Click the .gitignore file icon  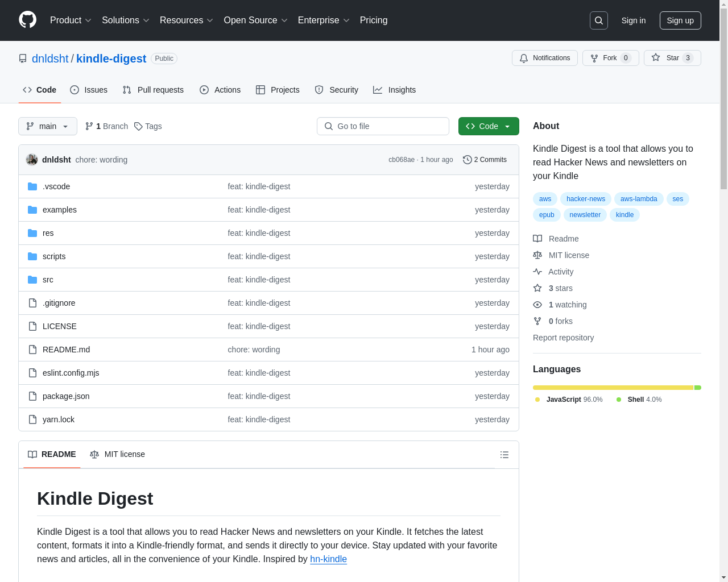coord(32,303)
